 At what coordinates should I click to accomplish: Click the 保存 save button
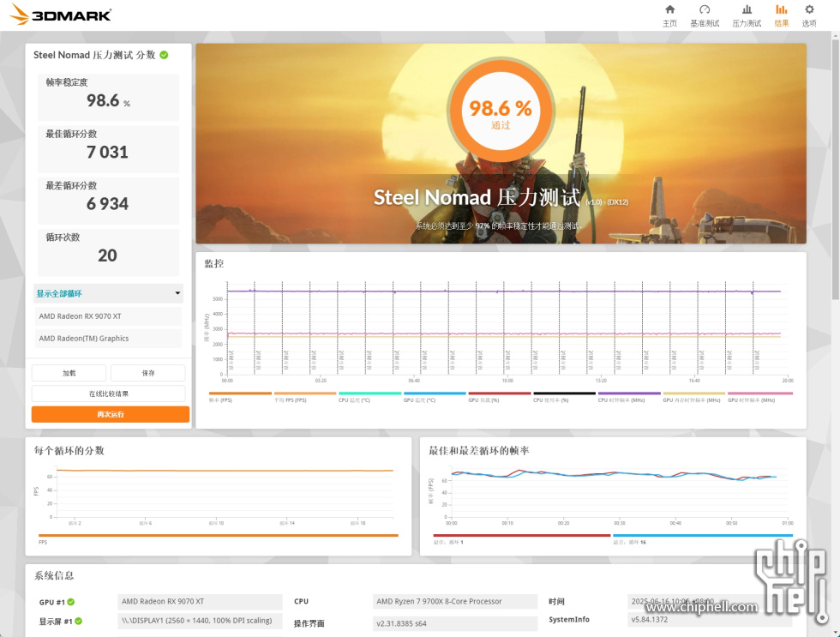tap(148, 373)
